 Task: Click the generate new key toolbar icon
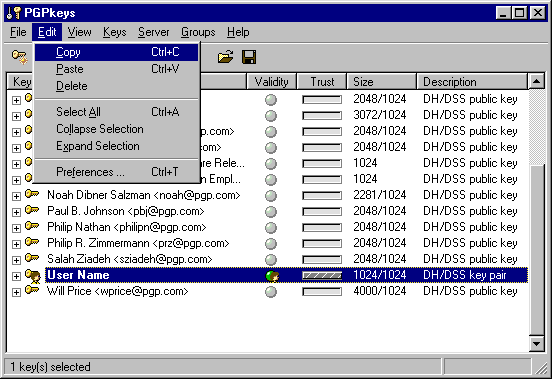click(x=20, y=57)
